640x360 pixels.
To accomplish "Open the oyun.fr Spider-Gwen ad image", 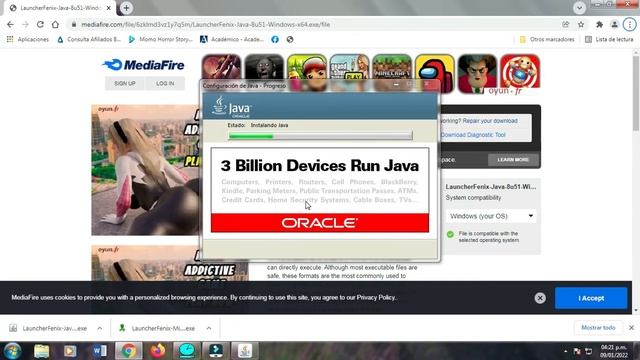I will (x=145, y=170).
